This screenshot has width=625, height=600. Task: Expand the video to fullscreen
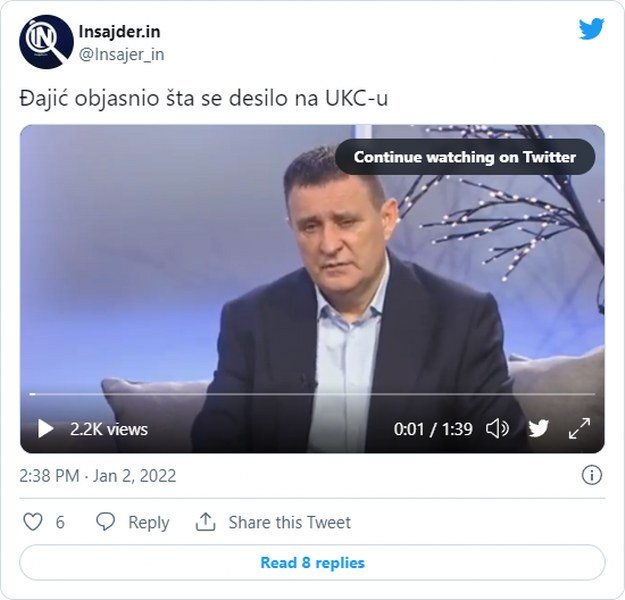coord(580,429)
